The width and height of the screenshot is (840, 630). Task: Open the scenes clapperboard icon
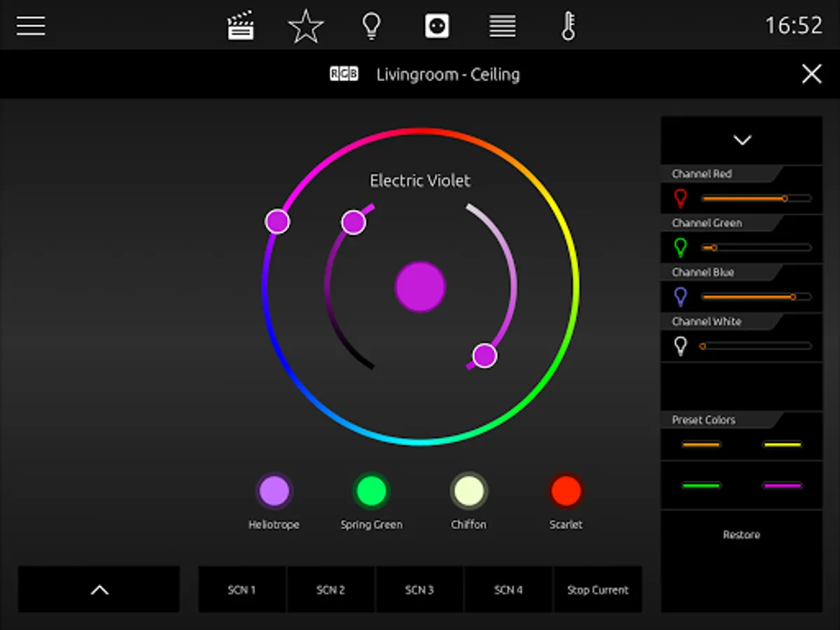coord(240,27)
